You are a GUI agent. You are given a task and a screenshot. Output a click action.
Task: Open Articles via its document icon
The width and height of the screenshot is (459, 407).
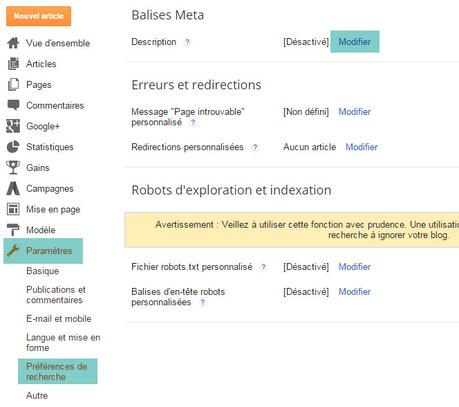(13, 64)
